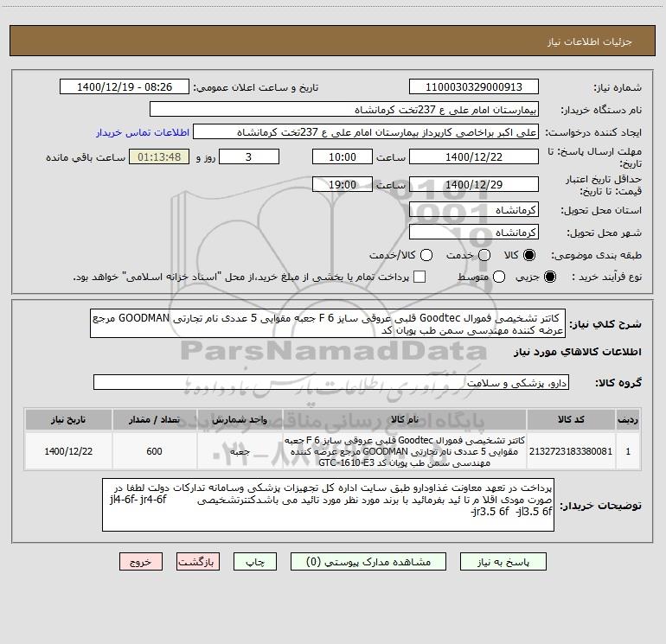Click the buyer organization name field
Viewport: 666px width, 644px height.
[344, 110]
